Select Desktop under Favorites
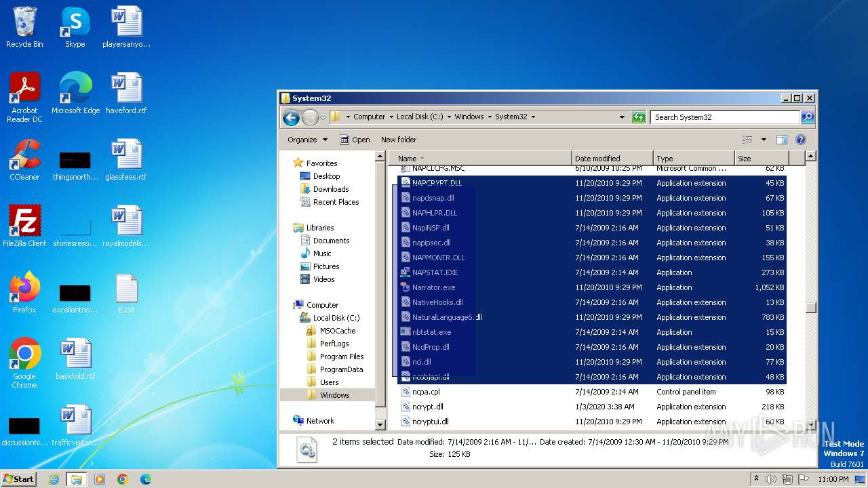Image resolution: width=868 pixels, height=488 pixels. coord(326,176)
